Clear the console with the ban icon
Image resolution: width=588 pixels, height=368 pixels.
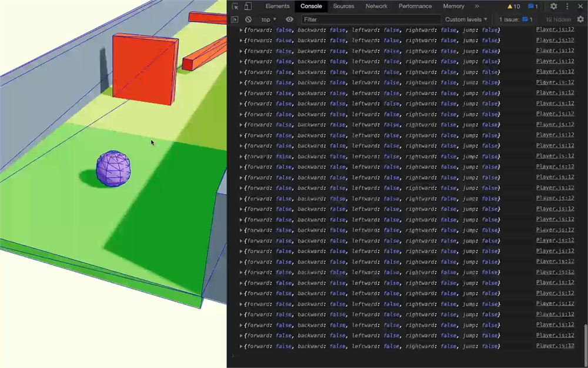pyautogui.click(x=248, y=19)
